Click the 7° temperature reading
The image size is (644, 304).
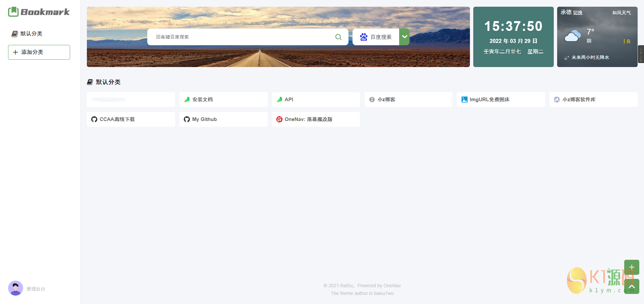590,32
